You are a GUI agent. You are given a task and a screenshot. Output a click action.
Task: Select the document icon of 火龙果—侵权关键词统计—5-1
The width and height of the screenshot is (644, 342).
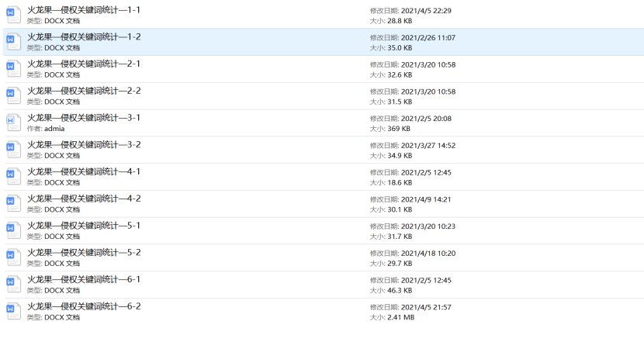12,231
